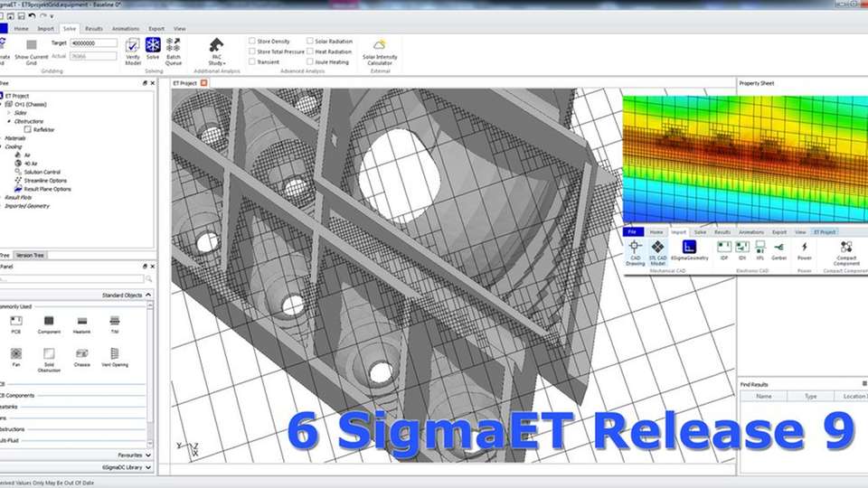Switch to the Results ribbon tab
This screenshot has width=868, height=488.
click(x=93, y=29)
